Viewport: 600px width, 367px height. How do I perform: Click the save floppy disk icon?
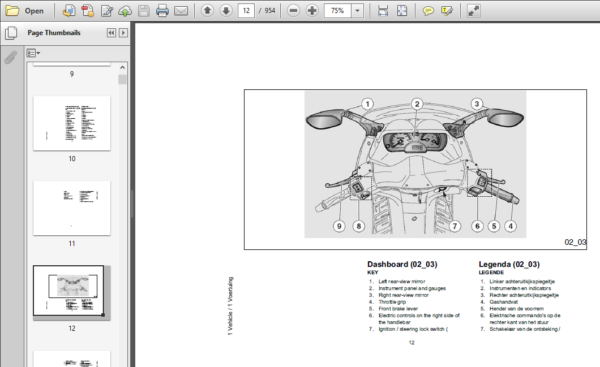143,11
